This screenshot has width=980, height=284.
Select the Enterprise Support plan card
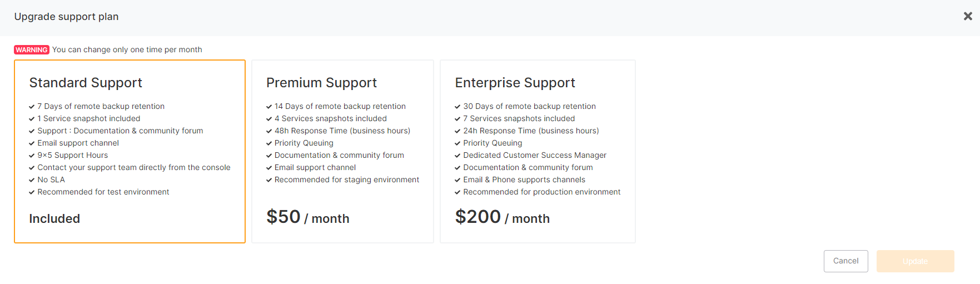click(x=538, y=151)
